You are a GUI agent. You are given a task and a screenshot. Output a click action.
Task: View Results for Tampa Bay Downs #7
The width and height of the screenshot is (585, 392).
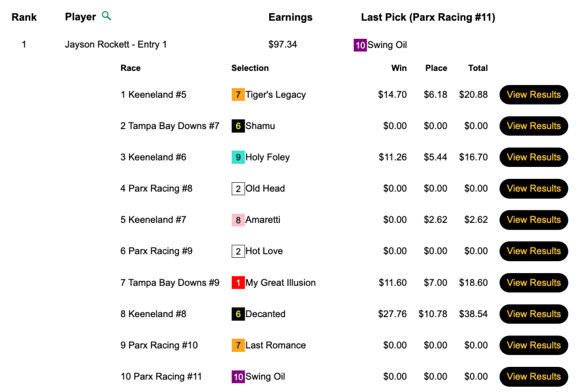coord(534,126)
